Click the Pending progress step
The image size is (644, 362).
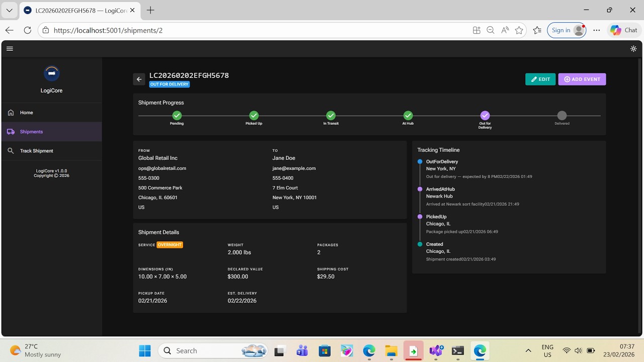pyautogui.click(x=177, y=116)
